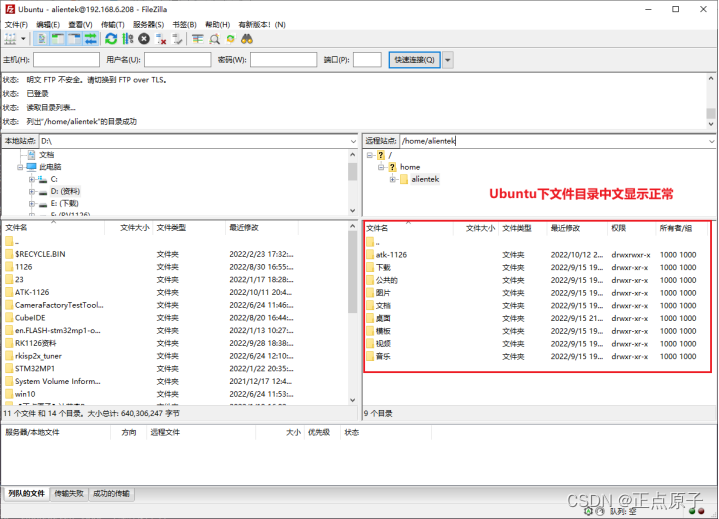Screen dimensions: 719x519
Task: Select 文档 in the local tree
Action: (x=46, y=155)
